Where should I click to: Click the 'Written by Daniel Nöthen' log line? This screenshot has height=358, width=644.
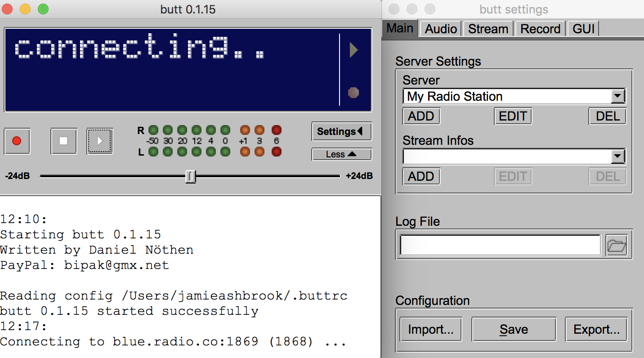(x=97, y=250)
